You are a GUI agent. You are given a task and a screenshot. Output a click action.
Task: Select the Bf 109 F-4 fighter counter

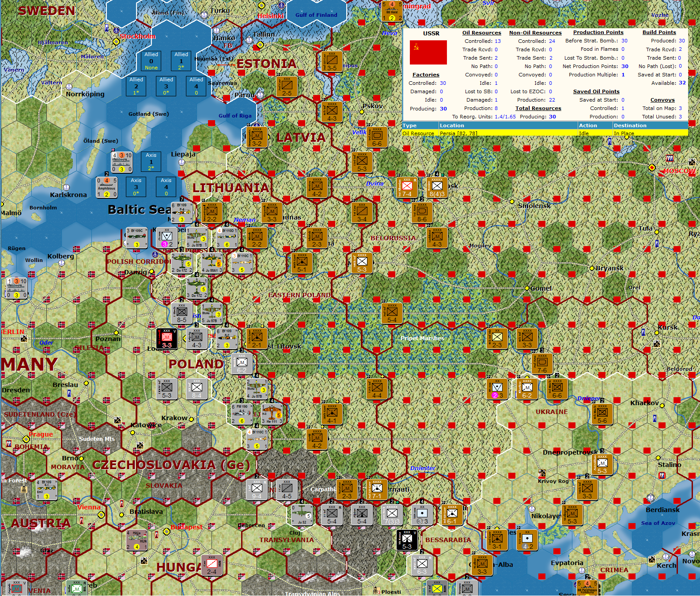pyautogui.click(x=182, y=213)
